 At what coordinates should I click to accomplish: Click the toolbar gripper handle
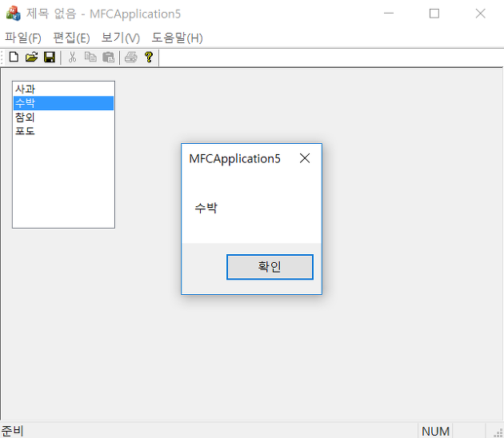tap(2, 58)
